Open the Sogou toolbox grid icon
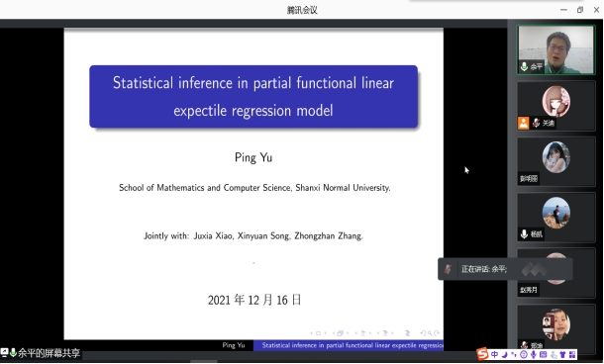The image size is (604, 364). 572,354
